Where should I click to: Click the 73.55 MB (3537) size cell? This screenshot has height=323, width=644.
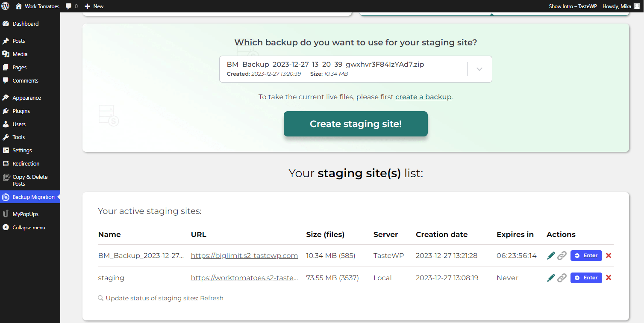tap(332, 278)
